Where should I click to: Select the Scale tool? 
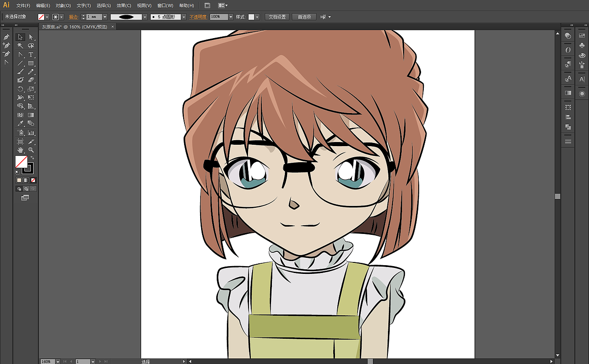coord(31,89)
